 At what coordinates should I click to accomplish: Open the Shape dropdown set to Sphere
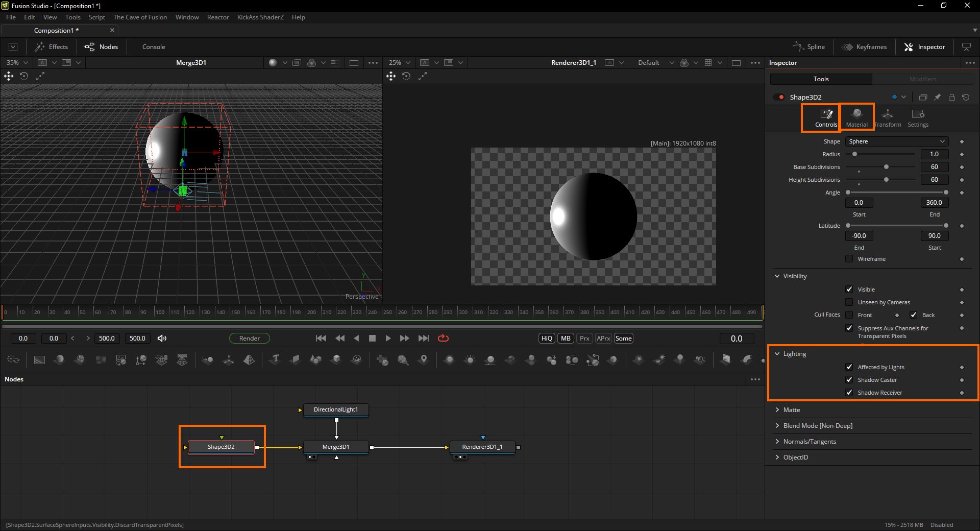click(x=897, y=141)
